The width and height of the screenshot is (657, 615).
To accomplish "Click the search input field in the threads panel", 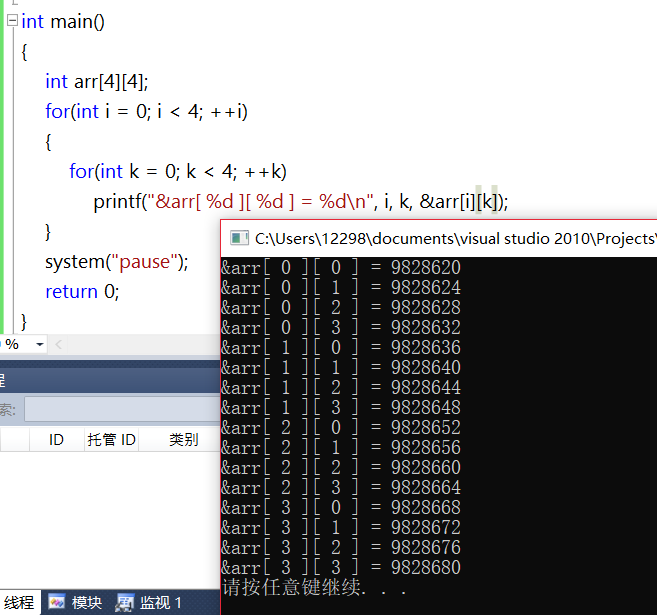I will coord(122,409).
